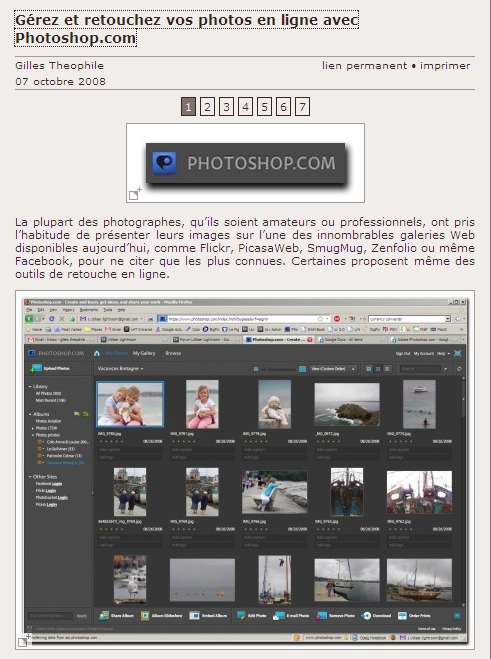Open the "lien permanent" link
This screenshot has width=491, height=659.
[x=364, y=66]
